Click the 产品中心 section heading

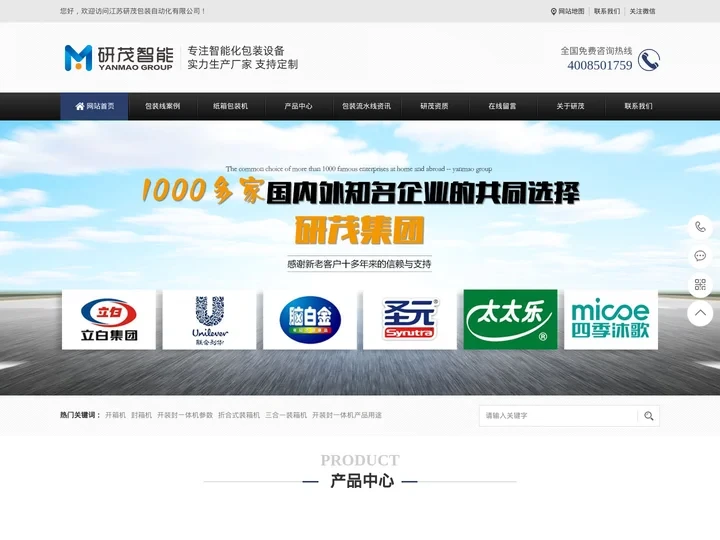(362, 481)
